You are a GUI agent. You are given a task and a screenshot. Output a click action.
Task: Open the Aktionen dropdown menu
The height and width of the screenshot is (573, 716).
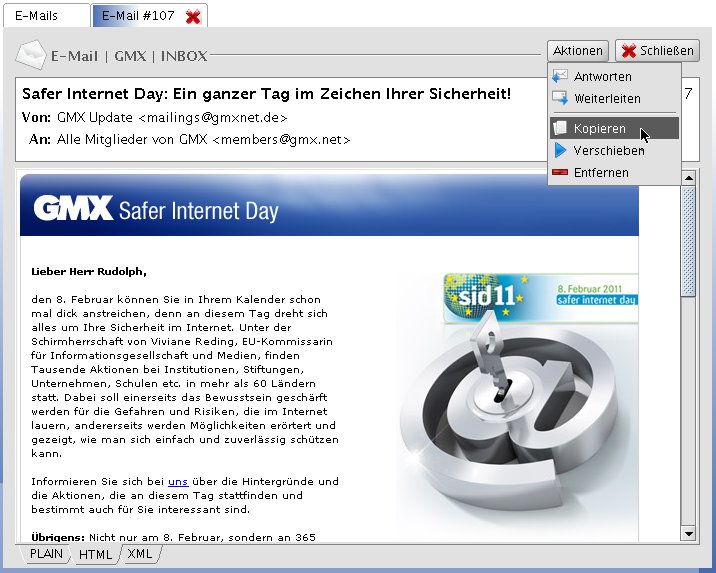point(578,51)
